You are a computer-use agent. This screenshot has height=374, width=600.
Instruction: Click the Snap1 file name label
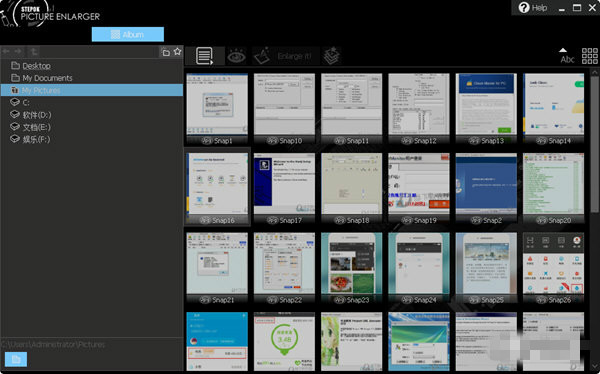(x=223, y=141)
